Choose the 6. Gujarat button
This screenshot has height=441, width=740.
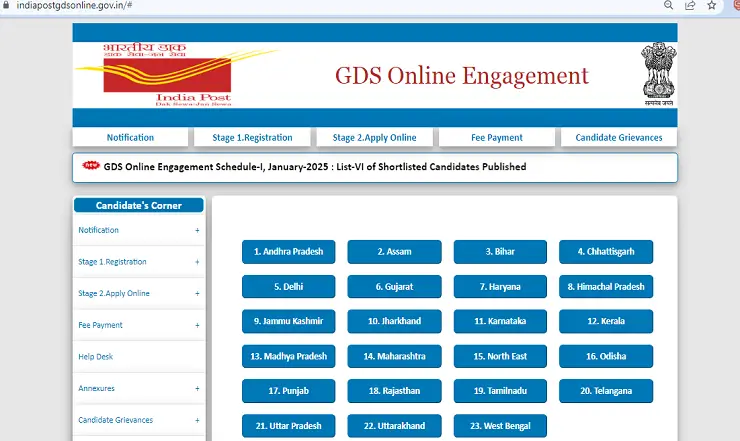pos(395,287)
